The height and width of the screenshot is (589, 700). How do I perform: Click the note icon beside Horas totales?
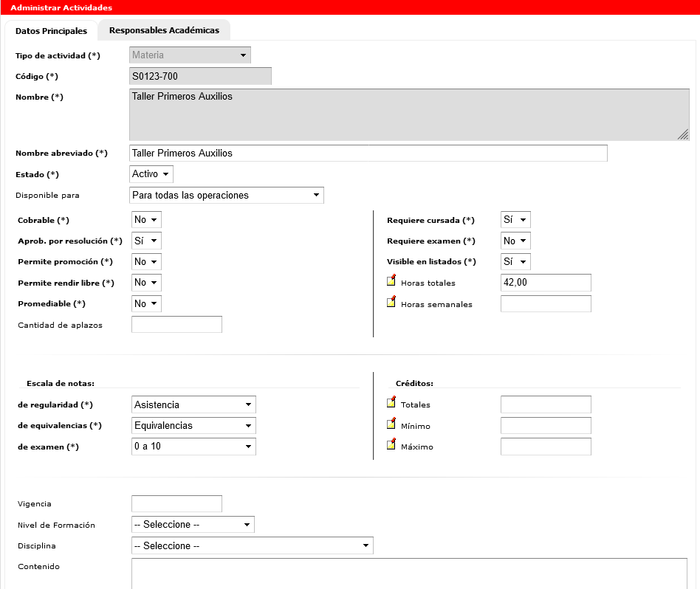391,280
